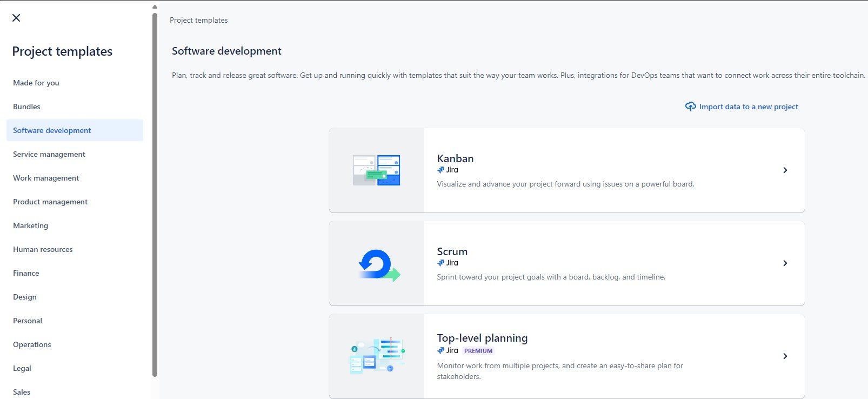Open the Bundles category

point(26,107)
